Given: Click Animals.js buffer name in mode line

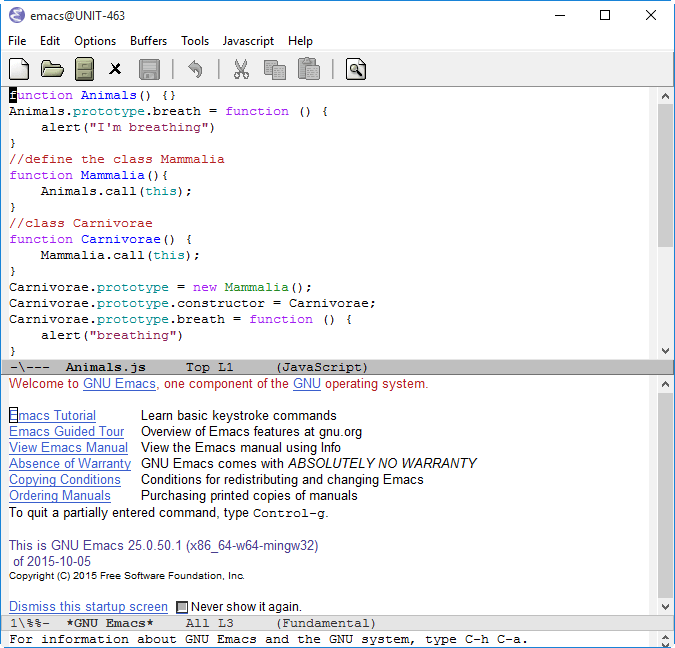Looking at the screenshot, I should (105, 367).
